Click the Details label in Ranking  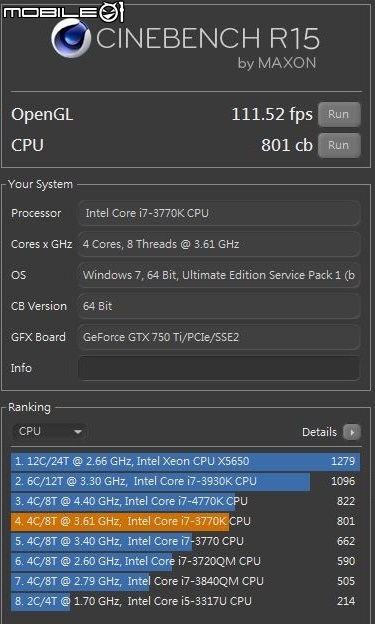319,432
